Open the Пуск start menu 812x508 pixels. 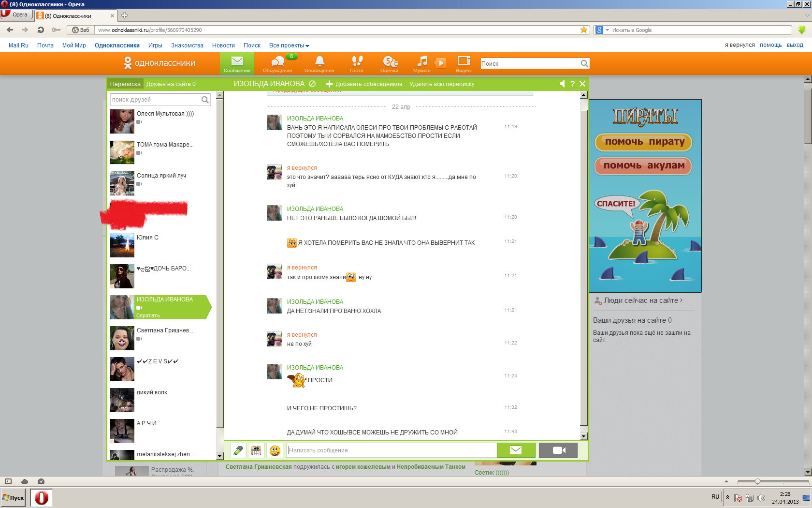point(13,497)
